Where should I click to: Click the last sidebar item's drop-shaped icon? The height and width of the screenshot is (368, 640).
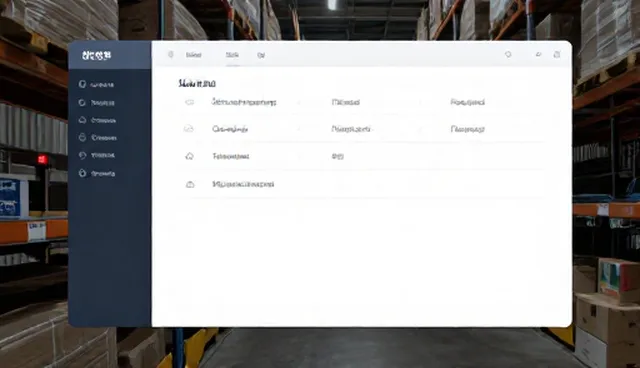click(82, 173)
